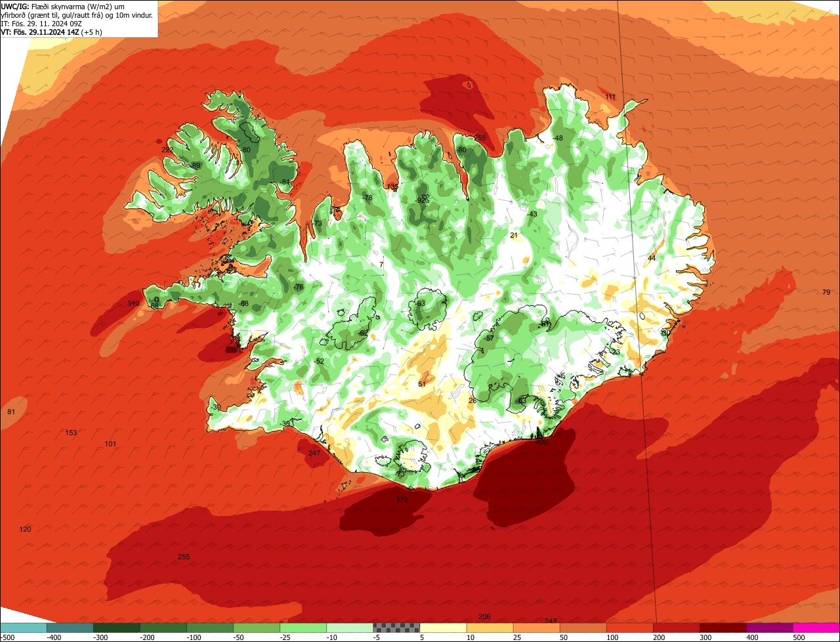Click the dark red 300 to 400 swatch

tap(723, 628)
